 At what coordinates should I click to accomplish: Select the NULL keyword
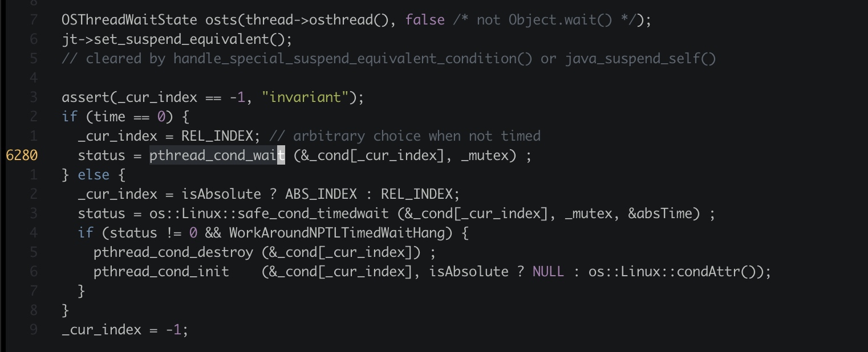click(548, 272)
